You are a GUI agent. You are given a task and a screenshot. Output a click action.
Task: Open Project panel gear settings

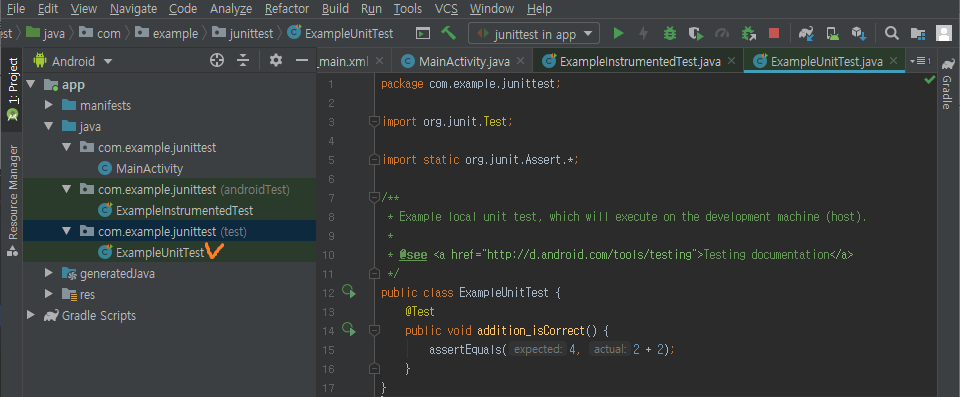pyautogui.click(x=276, y=60)
